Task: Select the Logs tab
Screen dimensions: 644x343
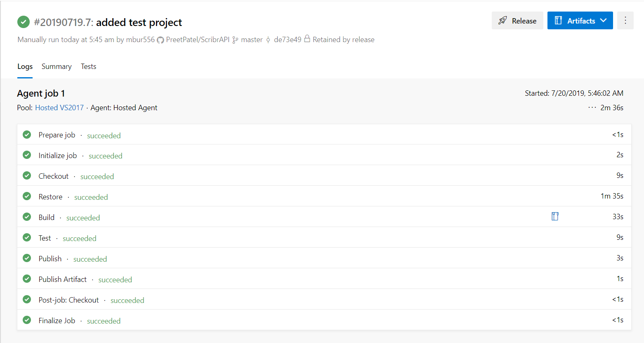Action: click(25, 66)
